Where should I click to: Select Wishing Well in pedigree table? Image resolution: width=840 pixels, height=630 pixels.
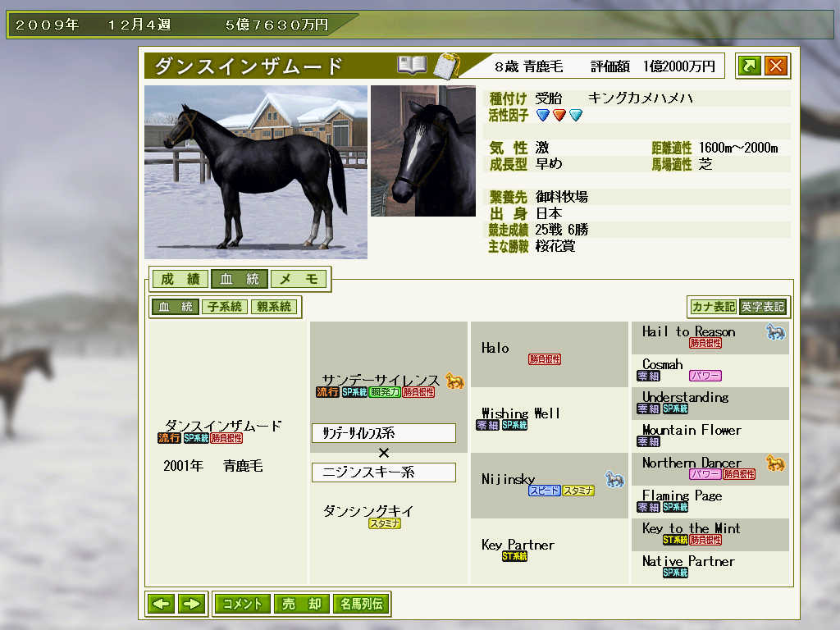(520, 413)
